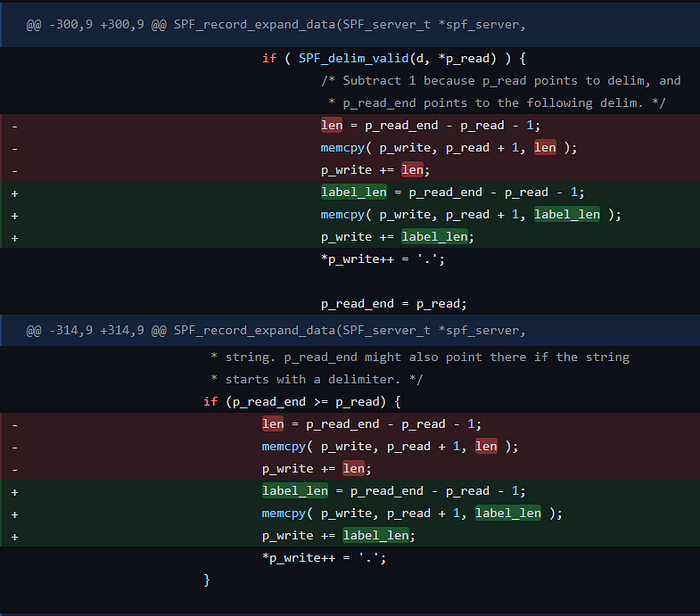Click plus marker of second hunk's added memcpy line
This screenshot has height=616, width=700.
tap(14, 513)
